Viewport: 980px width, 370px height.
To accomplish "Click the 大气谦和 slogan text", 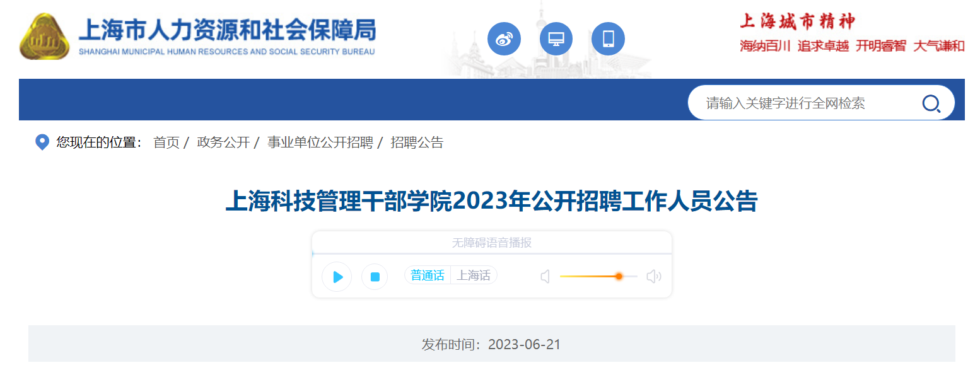I will pyautogui.click(x=939, y=46).
